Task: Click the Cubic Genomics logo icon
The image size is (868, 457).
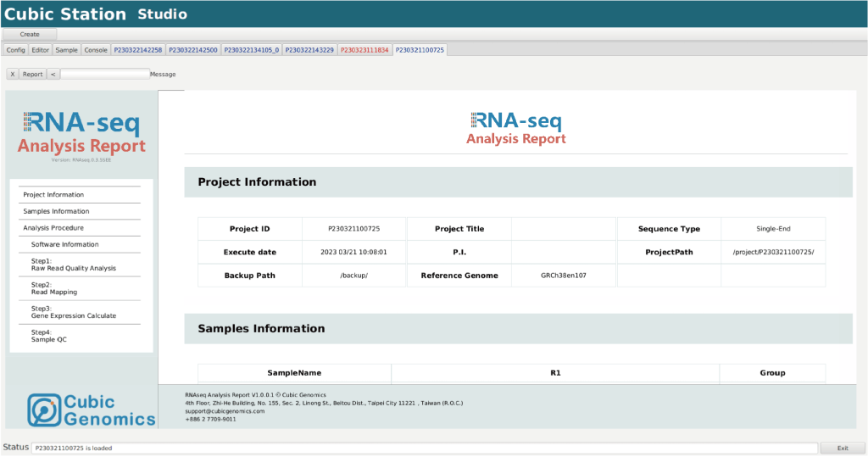Action: coord(44,410)
